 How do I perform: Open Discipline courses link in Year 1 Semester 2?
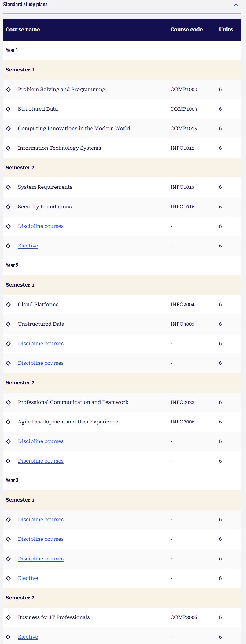(41, 226)
